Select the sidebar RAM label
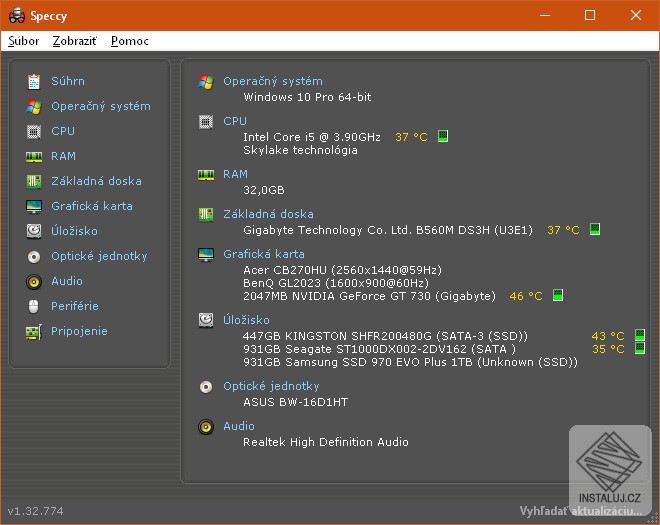Image resolution: width=660 pixels, height=525 pixels. (64, 156)
